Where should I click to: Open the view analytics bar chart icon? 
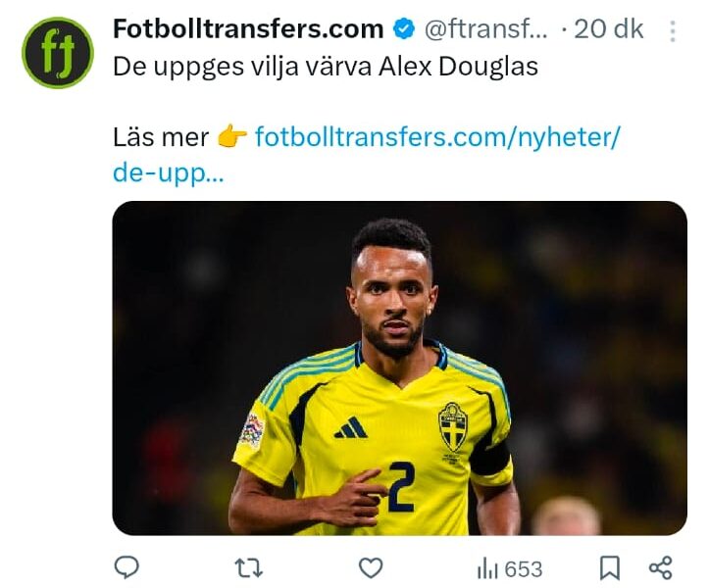[x=487, y=568]
